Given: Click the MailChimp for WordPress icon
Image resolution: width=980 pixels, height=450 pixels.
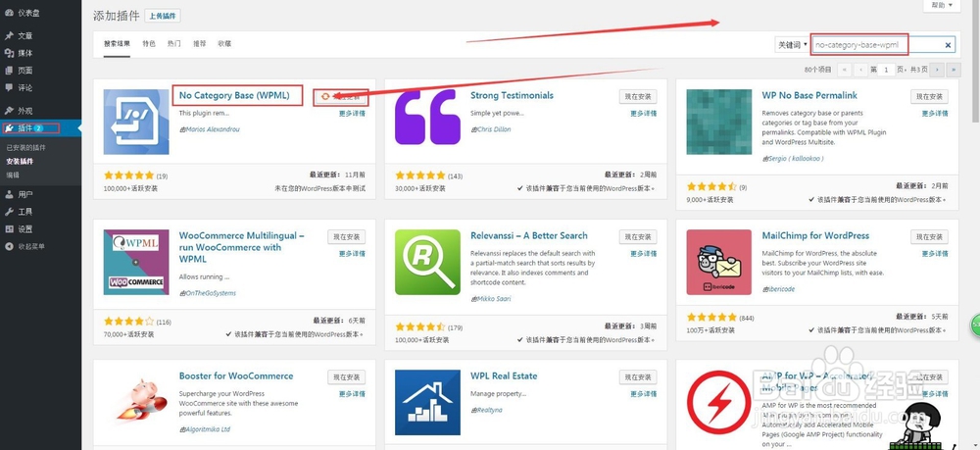Looking at the screenshot, I should (x=718, y=262).
